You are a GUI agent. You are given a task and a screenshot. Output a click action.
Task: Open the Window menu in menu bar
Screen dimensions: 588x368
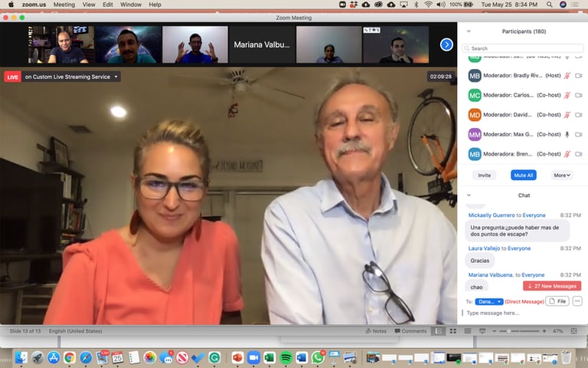pos(131,5)
